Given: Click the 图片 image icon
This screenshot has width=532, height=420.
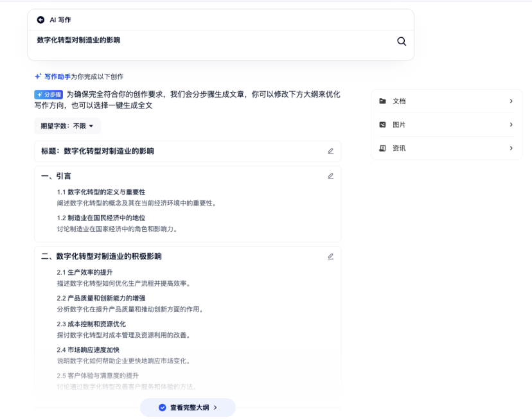Looking at the screenshot, I should (382, 125).
